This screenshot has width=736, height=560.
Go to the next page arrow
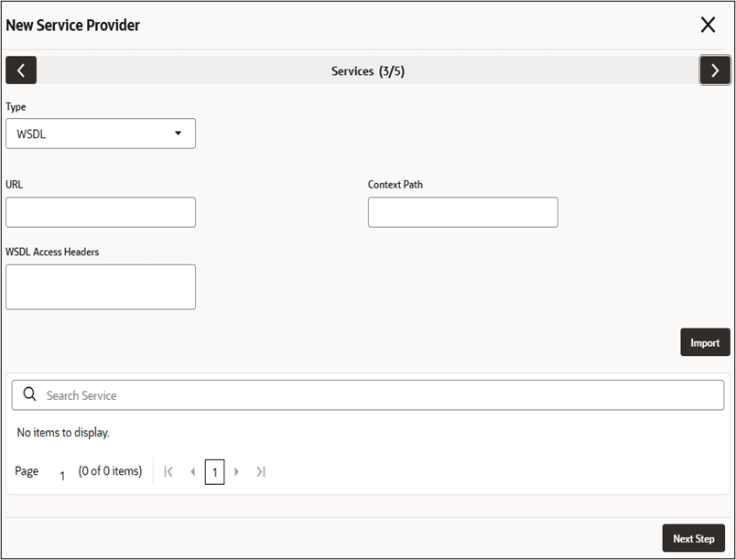[236, 472]
